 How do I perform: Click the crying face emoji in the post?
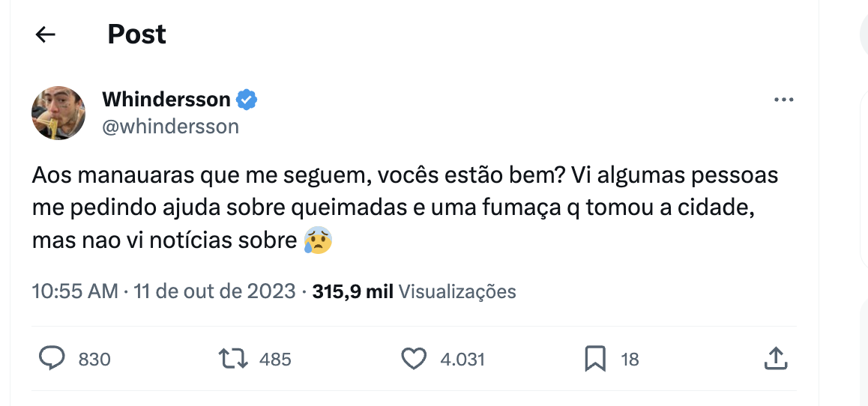318,242
